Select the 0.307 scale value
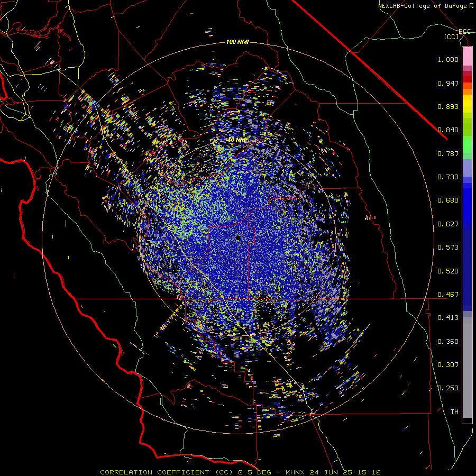The image size is (476, 476). [448, 365]
